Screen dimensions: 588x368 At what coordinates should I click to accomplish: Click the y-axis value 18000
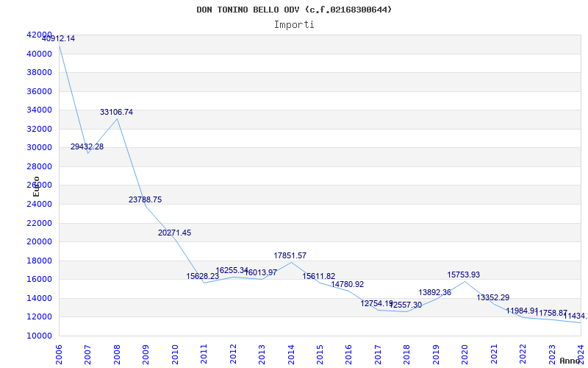coord(39,261)
